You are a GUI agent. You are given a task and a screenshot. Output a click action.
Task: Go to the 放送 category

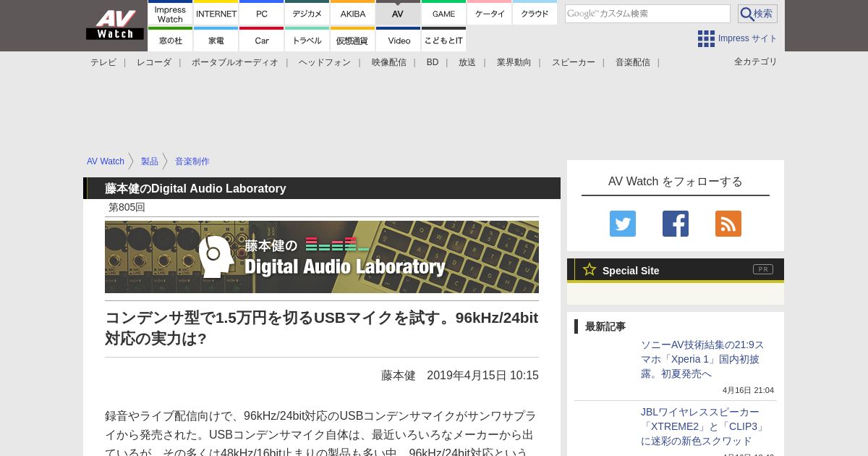(467, 62)
